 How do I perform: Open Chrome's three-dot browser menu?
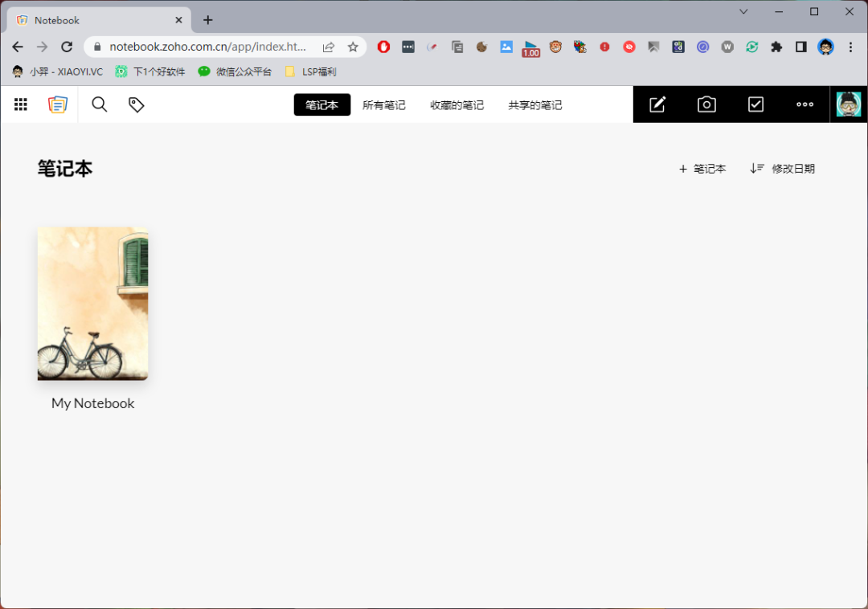850,47
